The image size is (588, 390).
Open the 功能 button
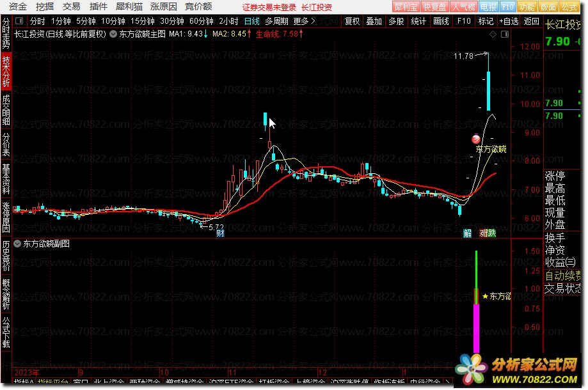[x=527, y=7]
